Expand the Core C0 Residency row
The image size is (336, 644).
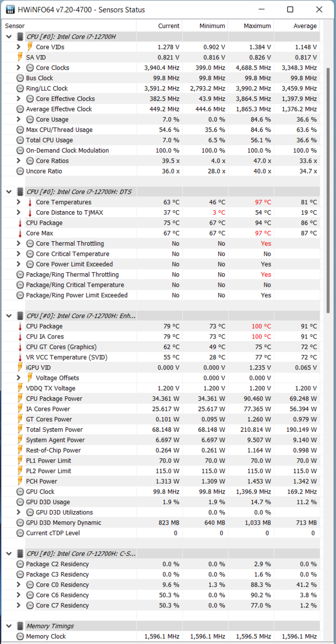(x=19, y=585)
